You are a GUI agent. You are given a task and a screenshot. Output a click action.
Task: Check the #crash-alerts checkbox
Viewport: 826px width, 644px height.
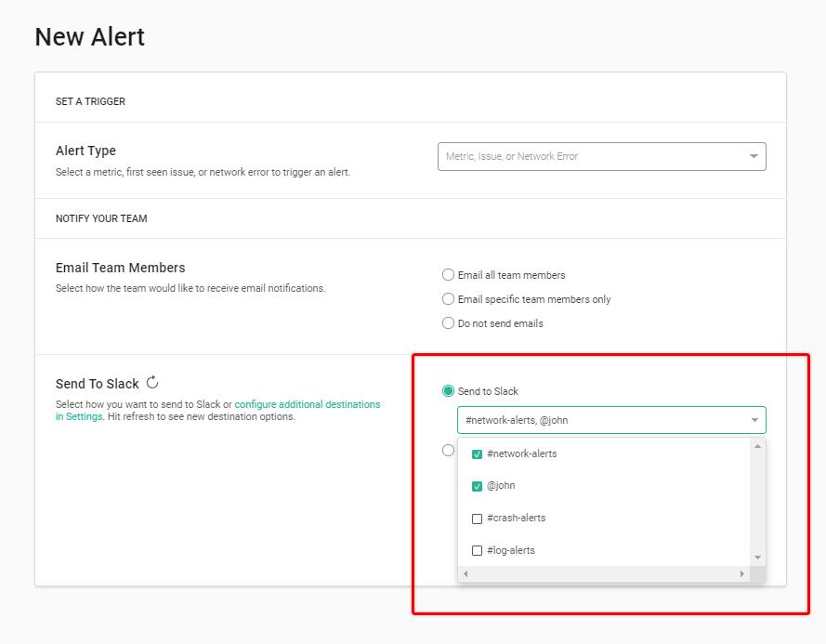coord(477,519)
